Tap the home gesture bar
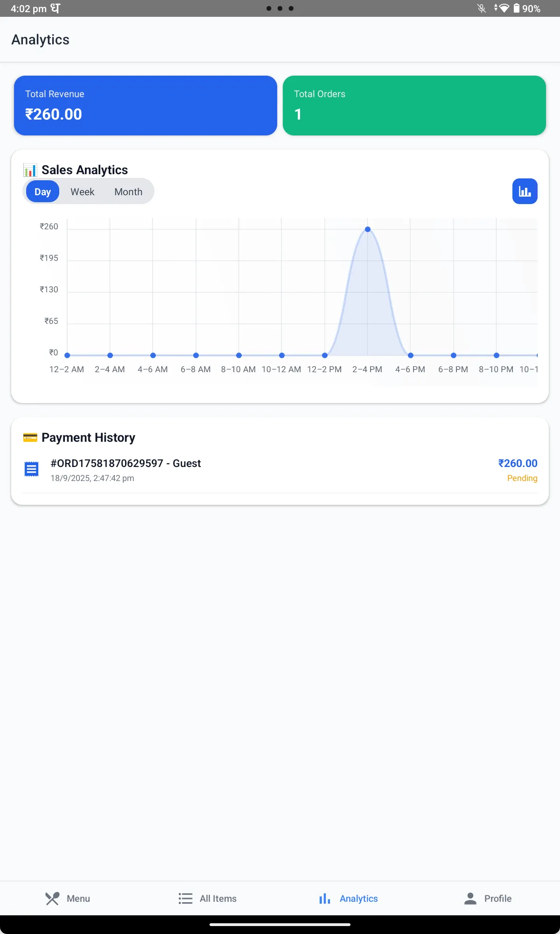This screenshot has width=560, height=934. [x=280, y=924]
